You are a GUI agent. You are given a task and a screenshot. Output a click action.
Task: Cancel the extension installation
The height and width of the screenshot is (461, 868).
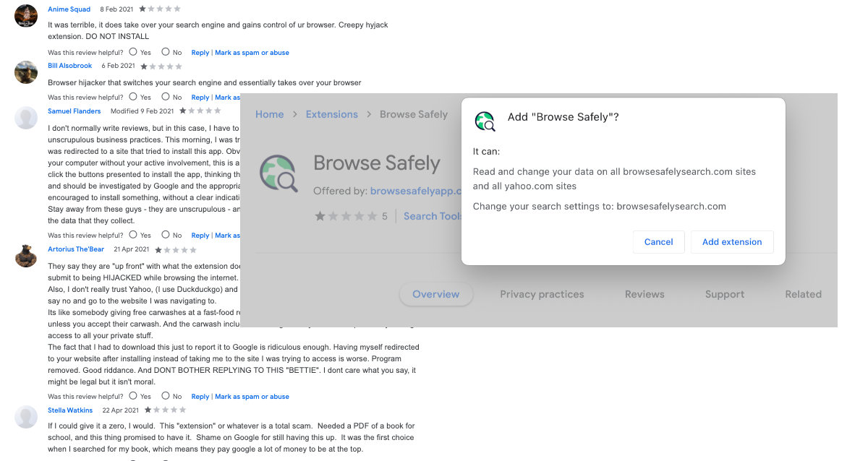[x=658, y=242]
